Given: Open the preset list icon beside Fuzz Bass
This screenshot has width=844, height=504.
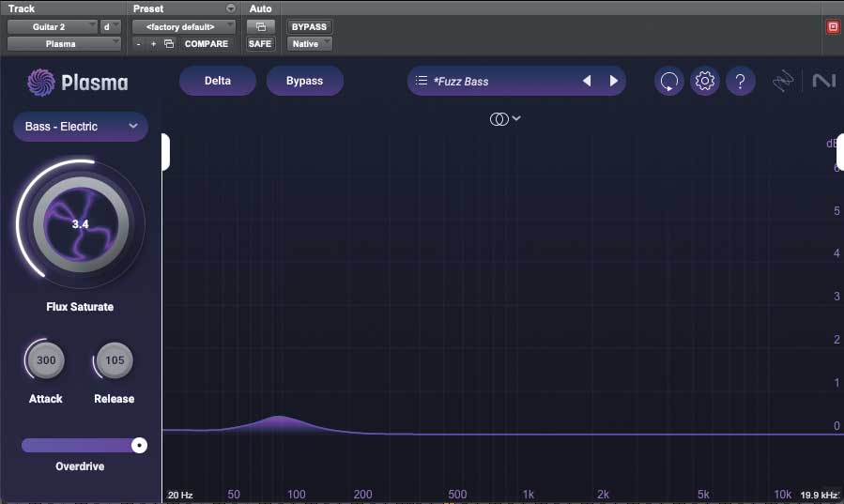Looking at the screenshot, I should coord(422,81).
